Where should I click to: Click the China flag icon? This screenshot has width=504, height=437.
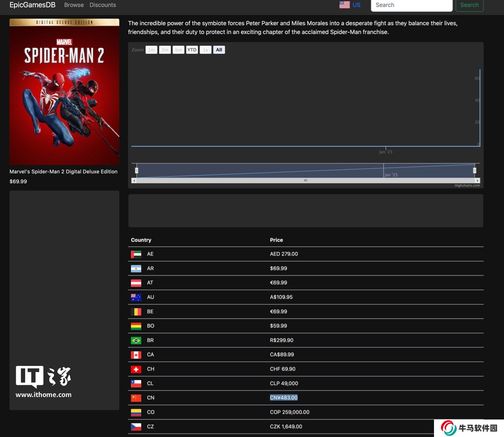[136, 398]
